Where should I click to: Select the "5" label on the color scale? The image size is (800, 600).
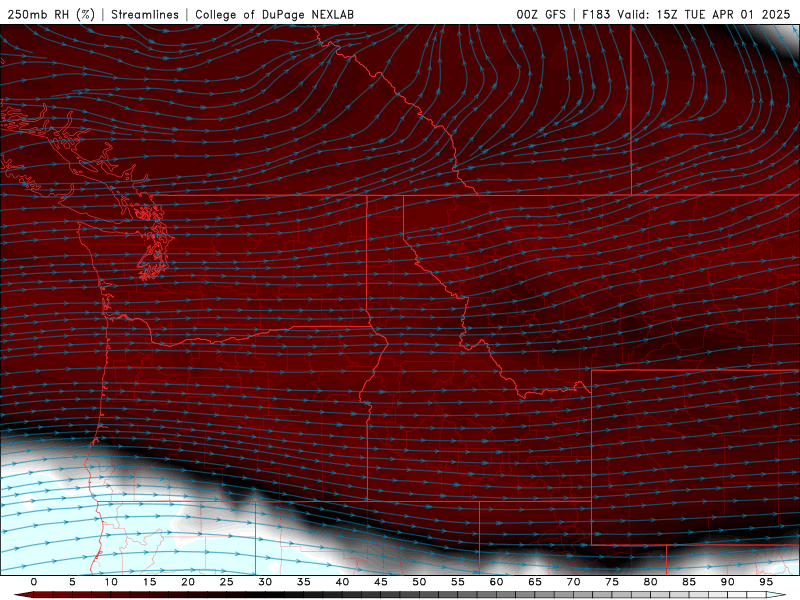coord(72,582)
